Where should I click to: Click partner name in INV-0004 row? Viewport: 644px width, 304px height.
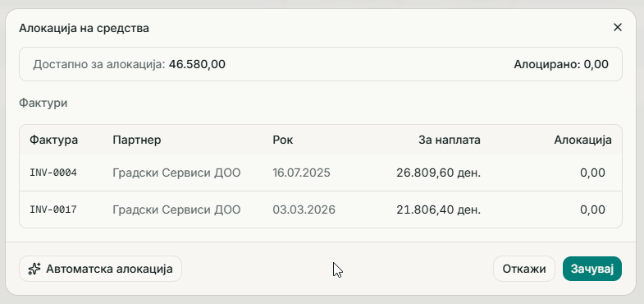click(176, 173)
